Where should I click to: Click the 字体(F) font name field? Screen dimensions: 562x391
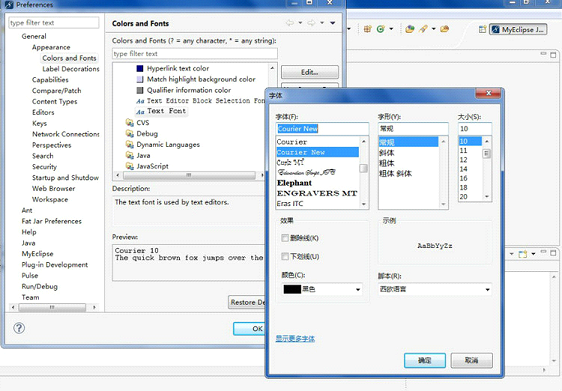point(322,129)
